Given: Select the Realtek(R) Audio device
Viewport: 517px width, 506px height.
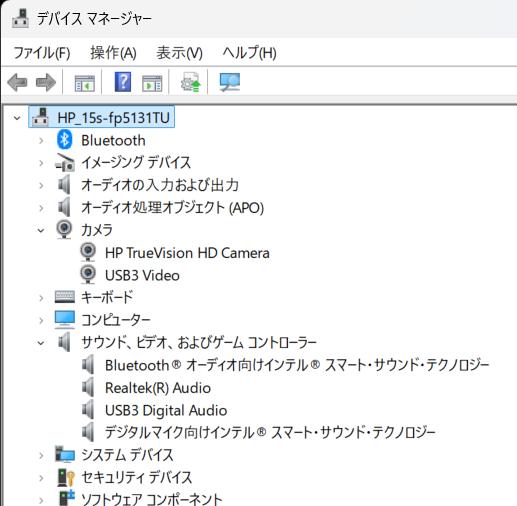Looking at the screenshot, I should (158, 388).
